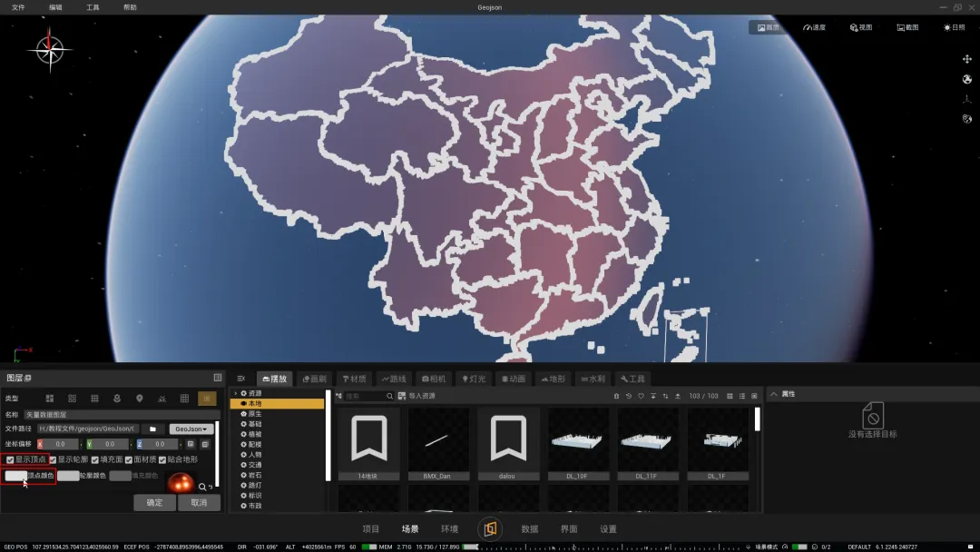
Task: Click the 速度 speed button
Action: (814, 27)
